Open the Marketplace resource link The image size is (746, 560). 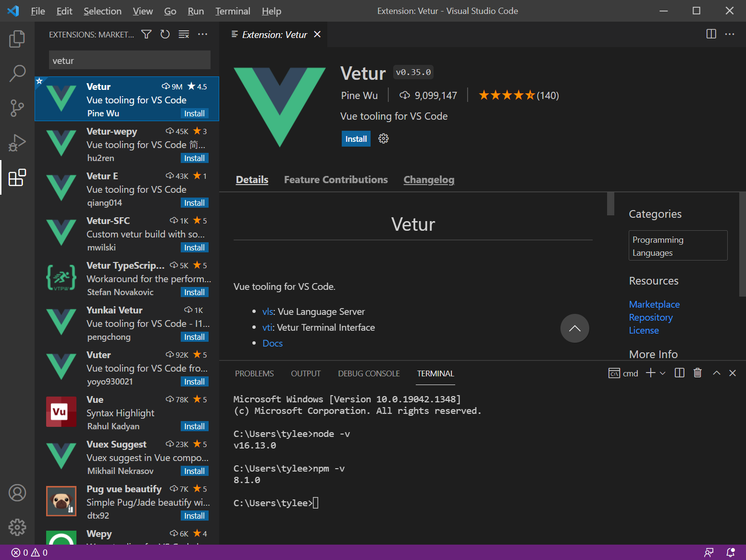[654, 304]
